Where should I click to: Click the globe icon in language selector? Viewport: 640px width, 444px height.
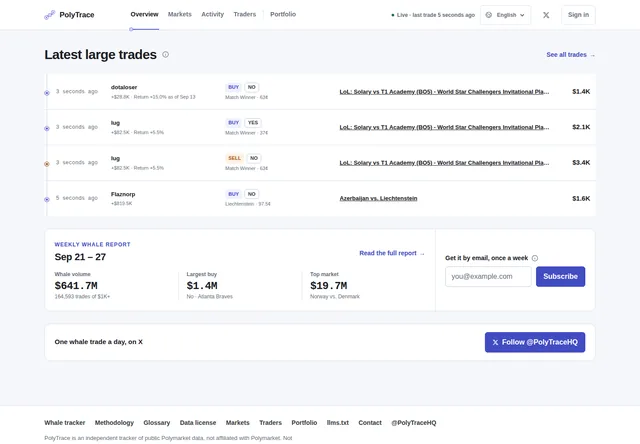pyautogui.click(x=489, y=15)
